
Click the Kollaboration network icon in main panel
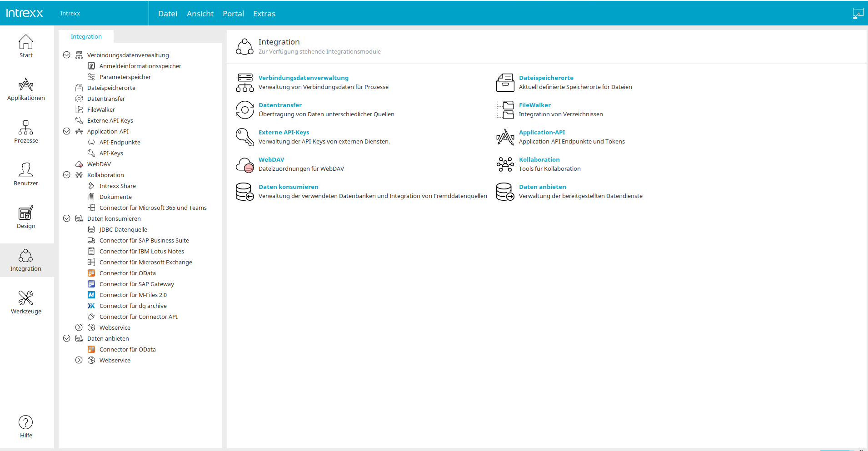pyautogui.click(x=505, y=164)
